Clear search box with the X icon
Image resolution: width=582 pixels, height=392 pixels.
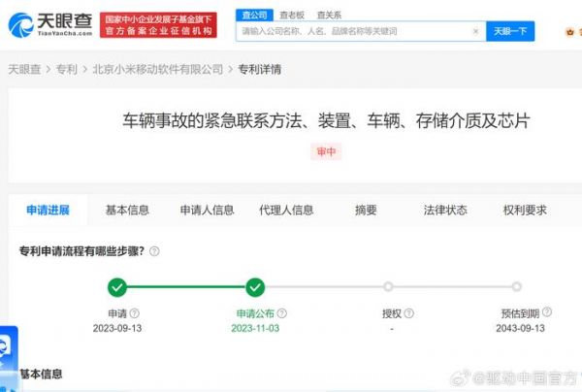475,31
